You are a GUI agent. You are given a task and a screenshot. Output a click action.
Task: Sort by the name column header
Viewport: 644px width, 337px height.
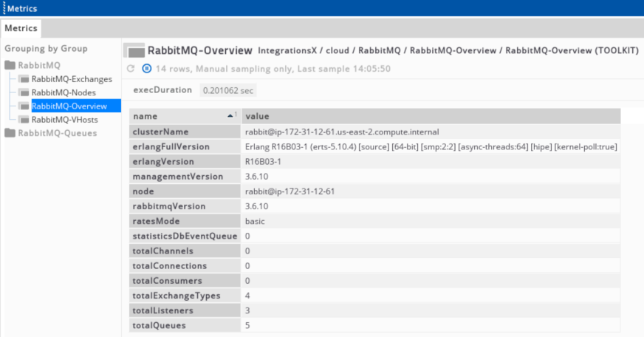185,116
